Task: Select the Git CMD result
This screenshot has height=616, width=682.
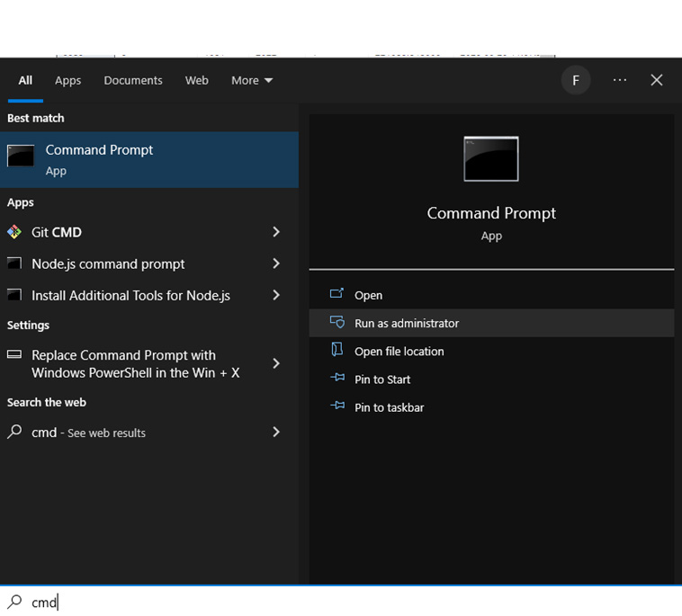Action: point(149,232)
